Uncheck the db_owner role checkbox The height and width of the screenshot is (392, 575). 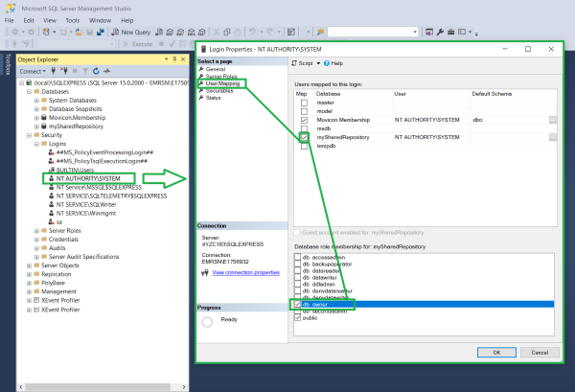298,304
